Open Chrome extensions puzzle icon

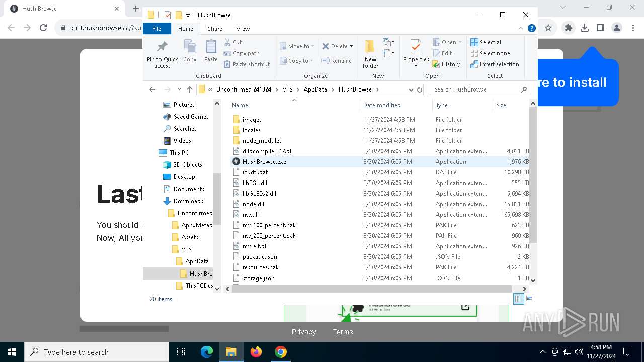click(x=569, y=28)
